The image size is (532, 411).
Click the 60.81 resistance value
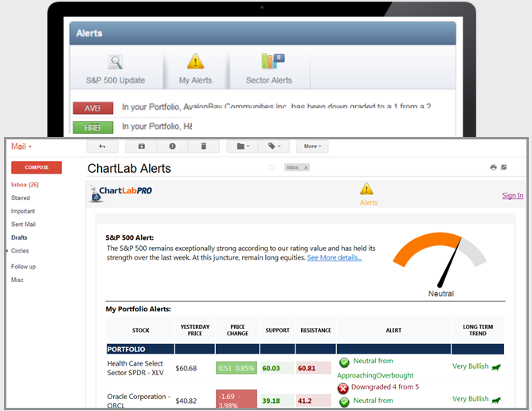click(307, 368)
